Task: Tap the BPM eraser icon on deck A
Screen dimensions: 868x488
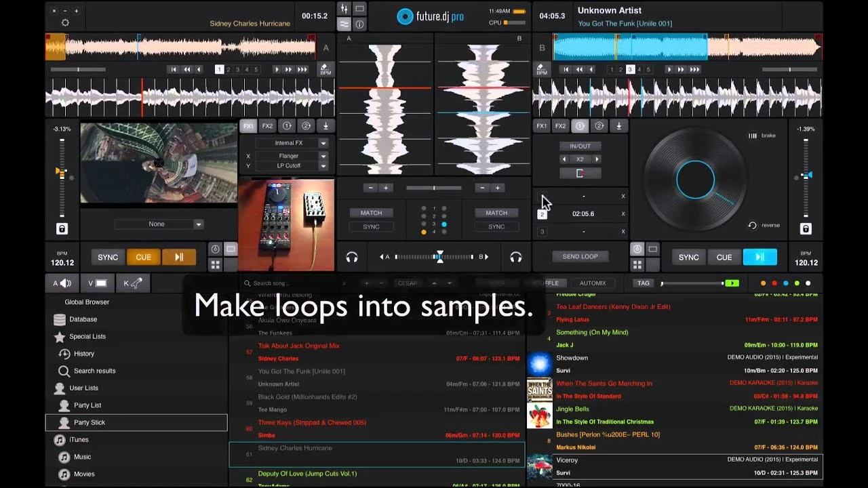Action: coord(325,69)
